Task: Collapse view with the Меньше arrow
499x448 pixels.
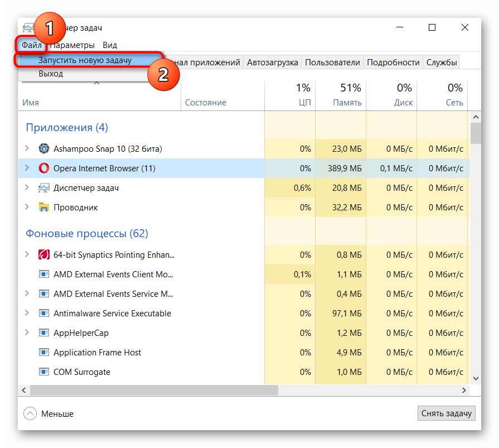Action: click(30, 413)
